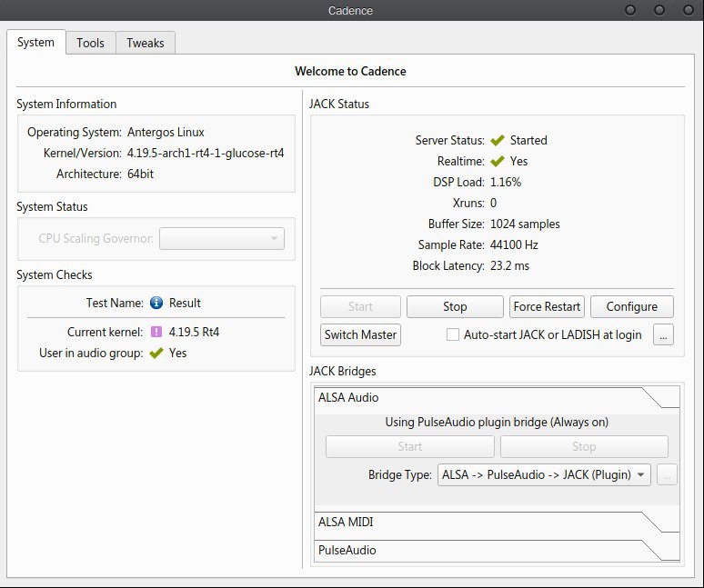This screenshot has width=704, height=588.
Task: Switch to the System tab
Action: [35, 43]
